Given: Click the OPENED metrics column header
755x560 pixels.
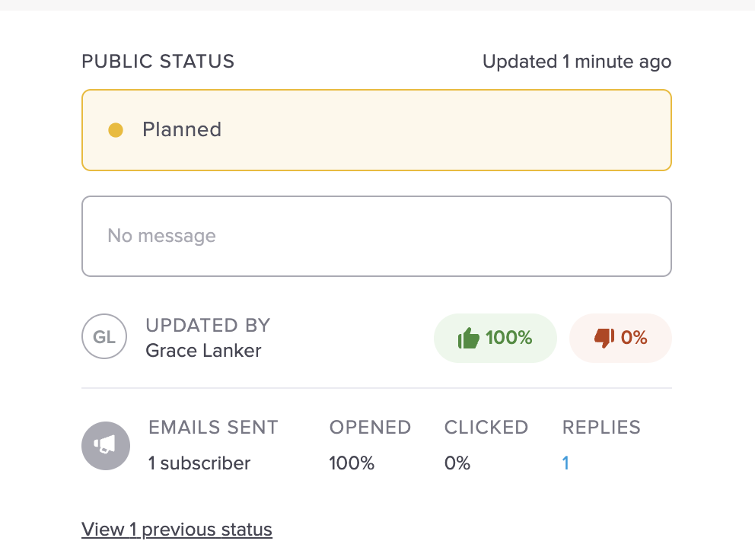Looking at the screenshot, I should (x=370, y=427).
